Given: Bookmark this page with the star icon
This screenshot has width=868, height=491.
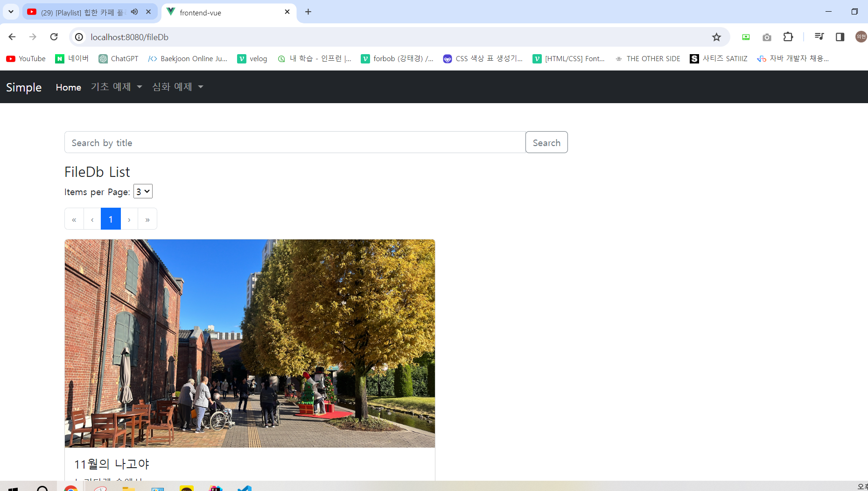Looking at the screenshot, I should [x=716, y=37].
